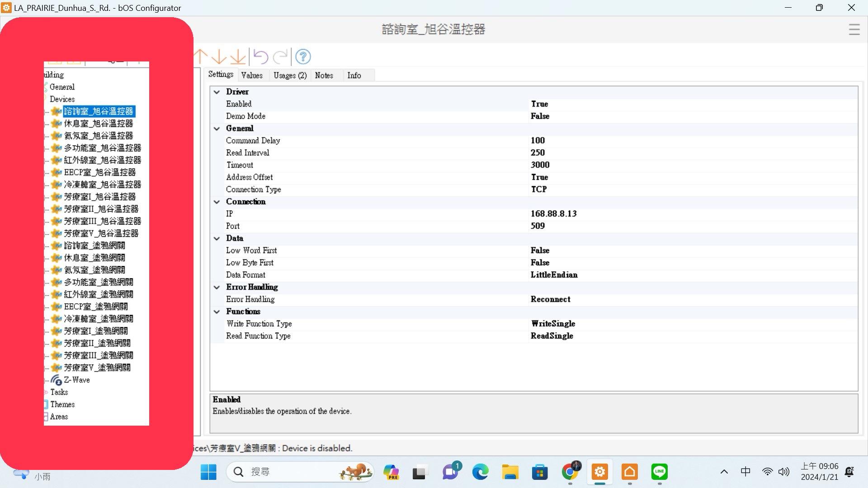This screenshot has width=868, height=488.
Task: Click the undo arrow icon
Action: click(261, 56)
